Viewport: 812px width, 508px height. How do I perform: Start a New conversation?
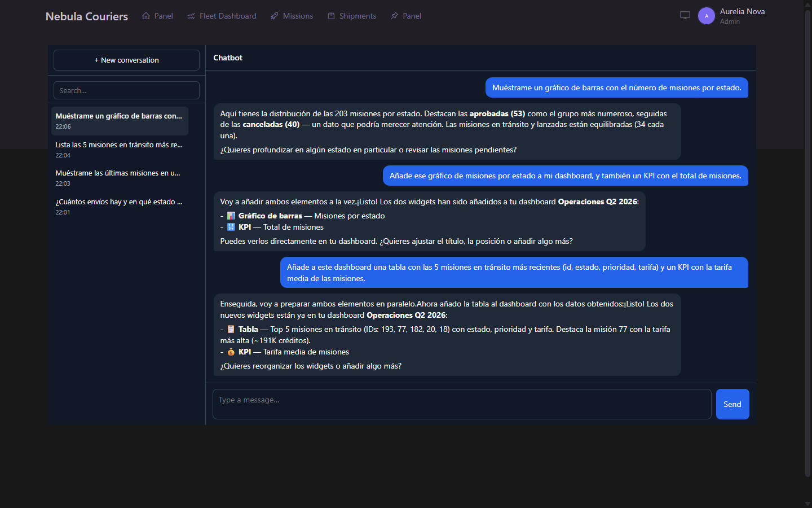[x=126, y=60]
